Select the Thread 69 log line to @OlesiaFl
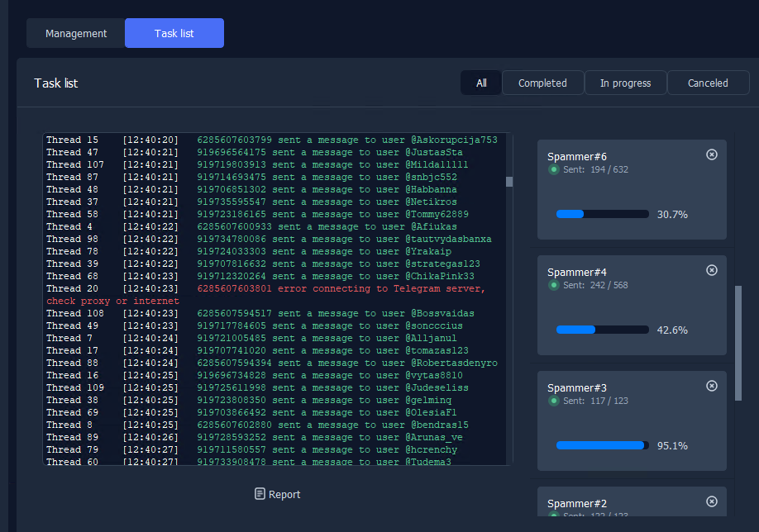The width and height of the screenshot is (759, 532). pyautogui.click(x=251, y=412)
